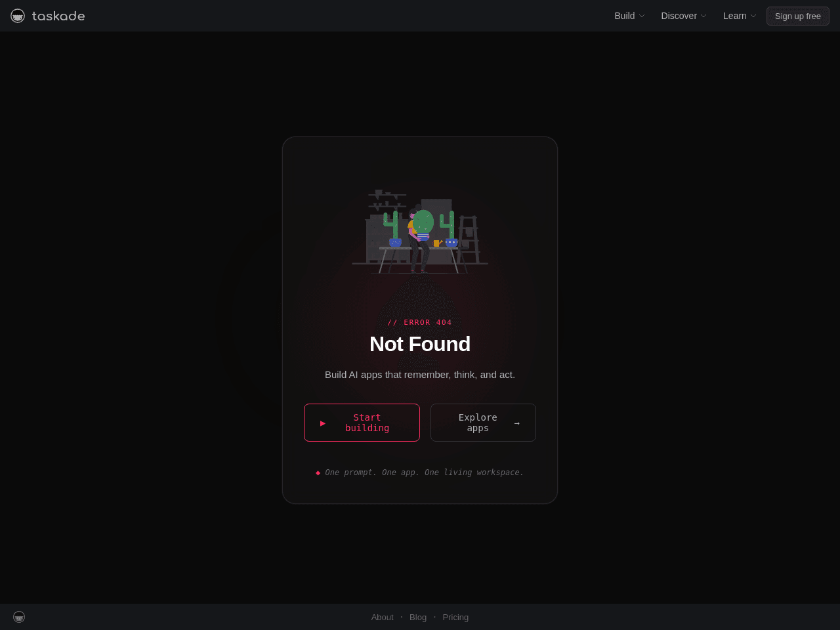Click the footer Taskade logo icon
Viewport: 840px width, 630px height.
click(19, 617)
